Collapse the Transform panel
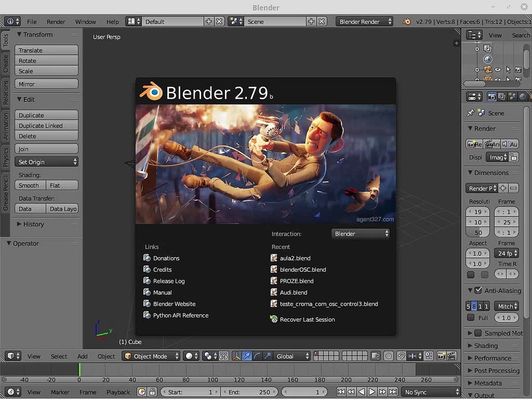Viewport: 532px width, 399px height. 34,34
